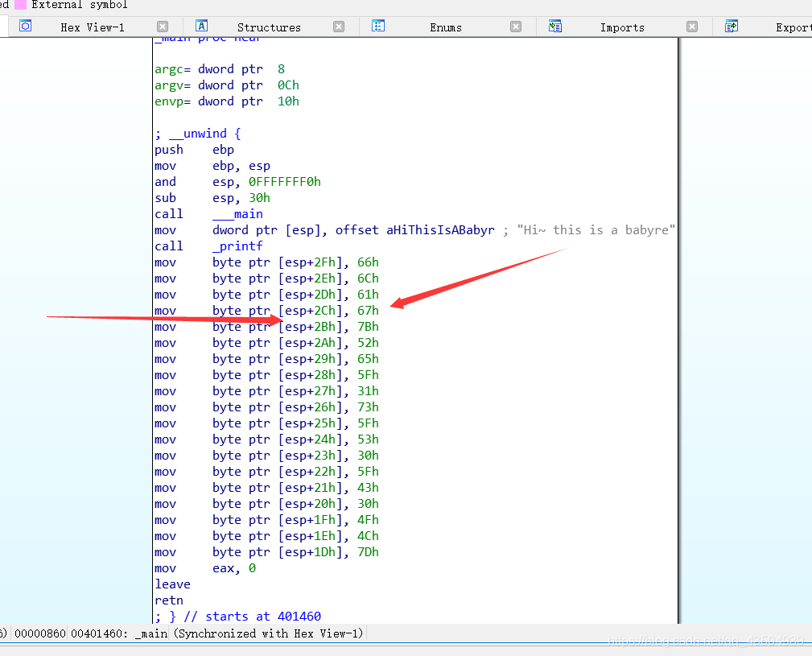Screen dimensions: 812x656
Task: Close the Structures tab
Action: coord(339,27)
